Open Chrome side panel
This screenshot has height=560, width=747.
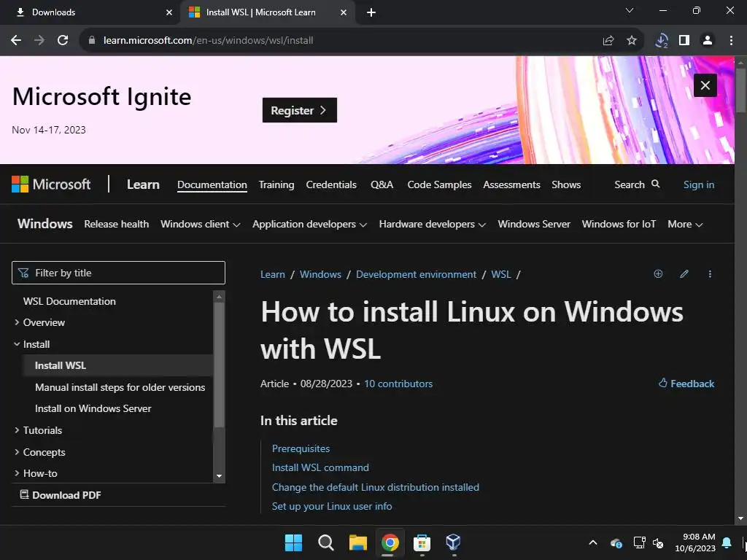click(x=684, y=41)
